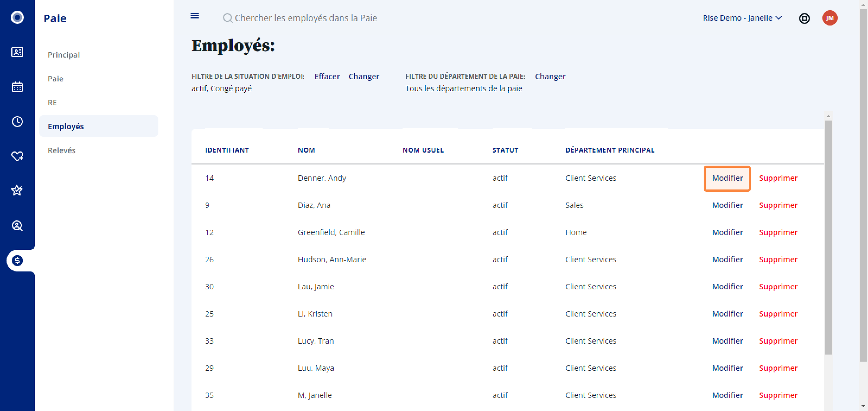
Task: Open the help lifebuoy icon
Action: 804,18
